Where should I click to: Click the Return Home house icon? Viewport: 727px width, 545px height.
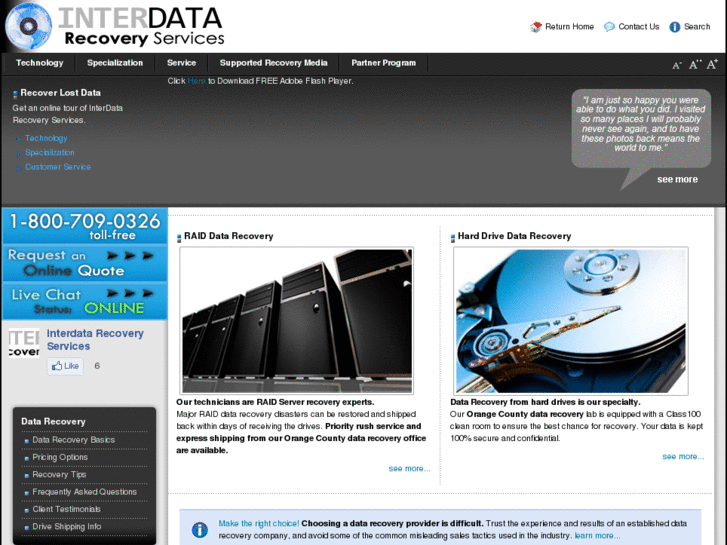pos(536,27)
